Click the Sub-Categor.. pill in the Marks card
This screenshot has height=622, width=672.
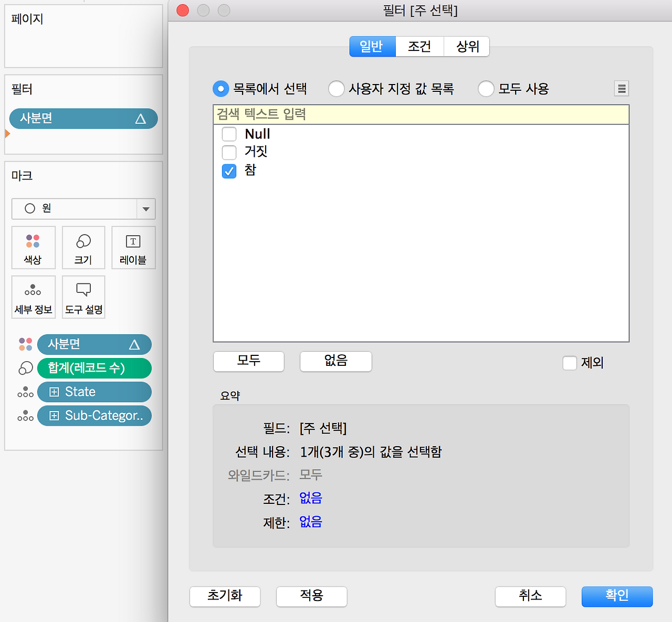(x=94, y=416)
